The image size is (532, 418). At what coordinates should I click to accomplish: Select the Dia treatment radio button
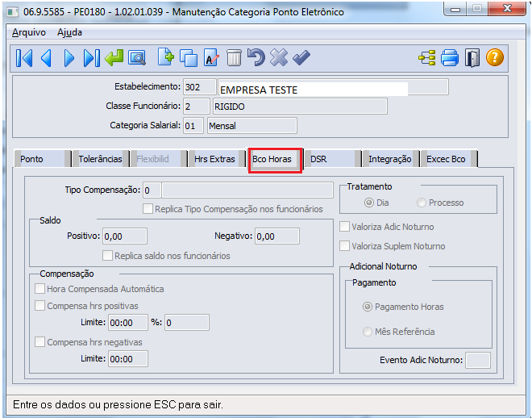[x=369, y=203]
